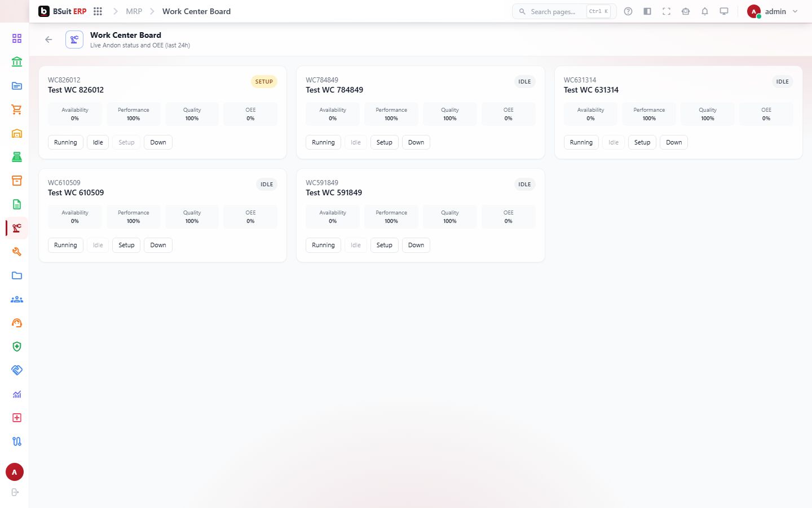The image size is (812, 508).
Task: Click Idle for Test WC 826012
Action: pos(98,142)
